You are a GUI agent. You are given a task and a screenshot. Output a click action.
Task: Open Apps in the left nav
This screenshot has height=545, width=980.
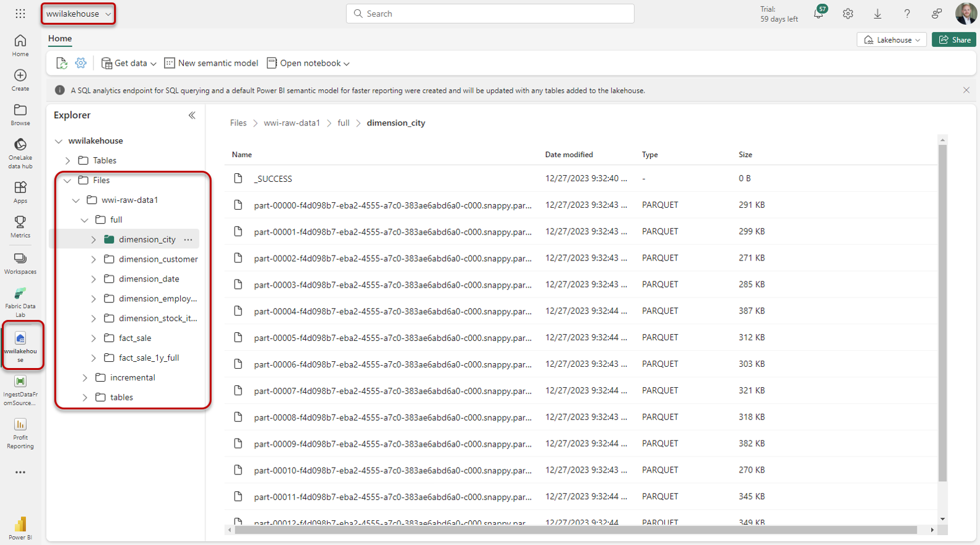[20, 192]
